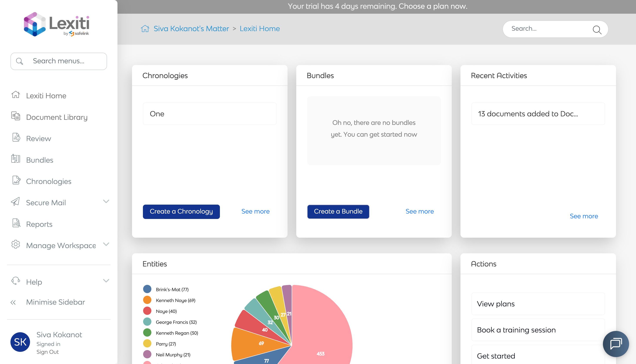This screenshot has height=364, width=636.
Task: Click the Reports sidebar icon
Action: click(16, 223)
